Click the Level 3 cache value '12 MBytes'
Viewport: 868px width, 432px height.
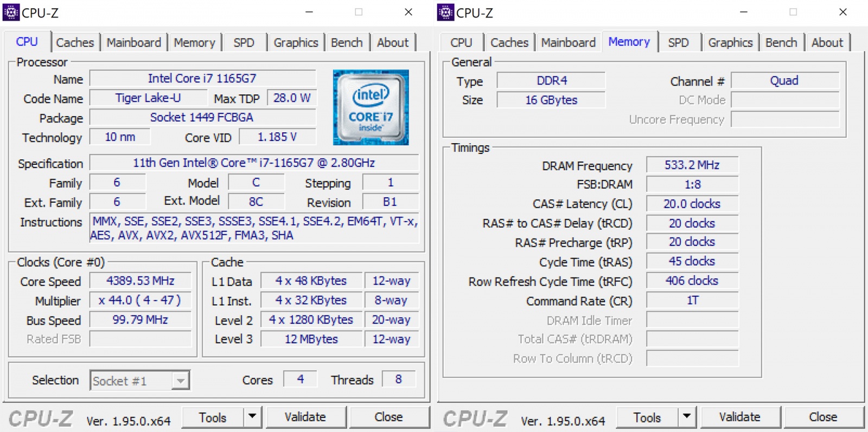pos(311,339)
